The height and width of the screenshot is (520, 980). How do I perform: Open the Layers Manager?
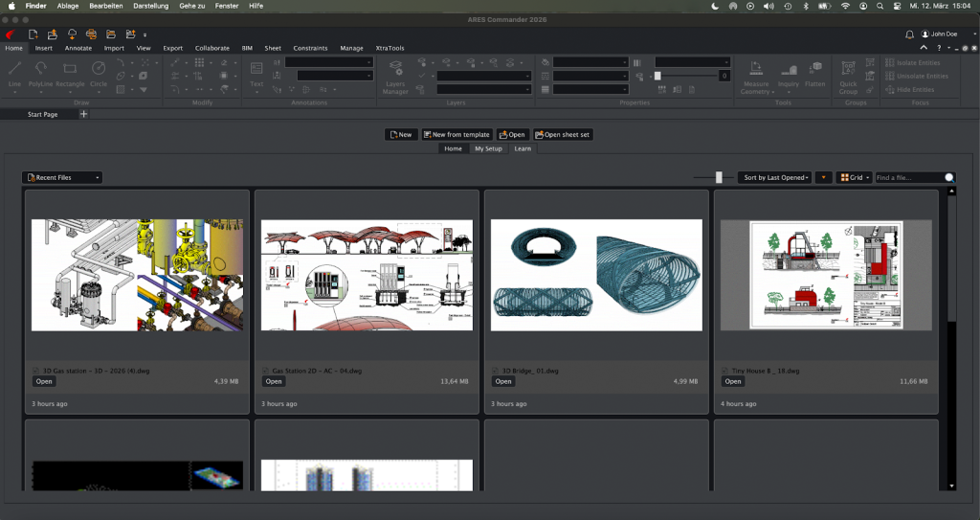395,77
